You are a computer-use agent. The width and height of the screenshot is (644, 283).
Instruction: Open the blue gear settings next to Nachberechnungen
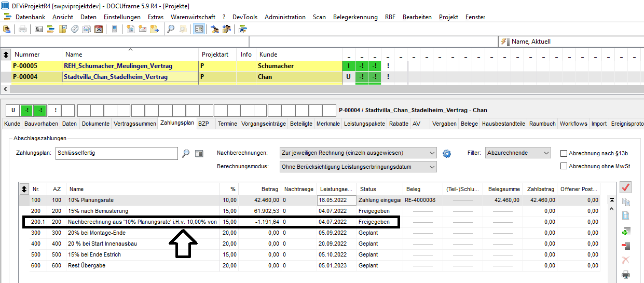tap(447, 153)
